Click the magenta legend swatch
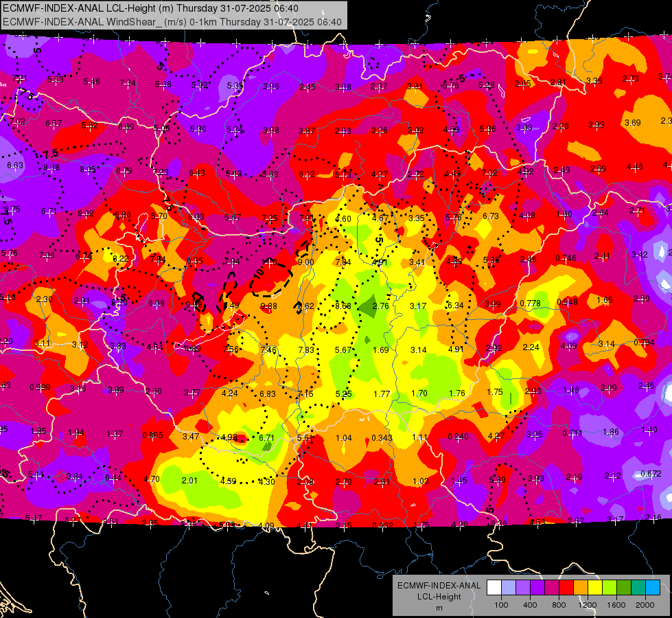The image size is (672, 618). tap(552, 588)
